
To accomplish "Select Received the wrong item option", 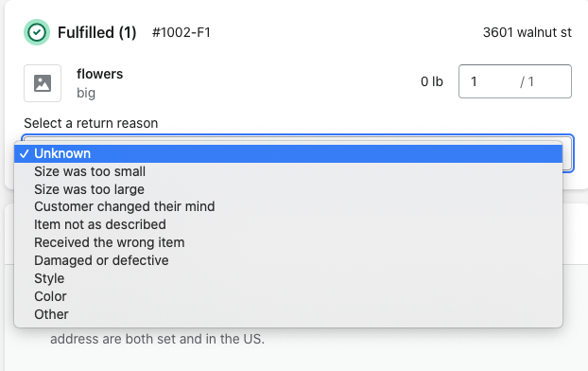I will click(x=288, y=242).
